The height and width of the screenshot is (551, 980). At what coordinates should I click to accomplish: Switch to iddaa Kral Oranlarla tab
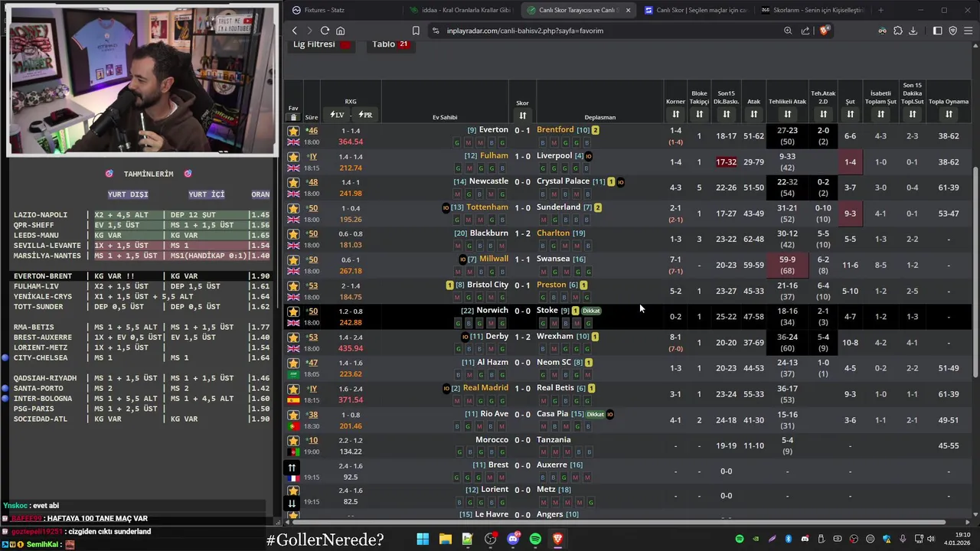[461, 10]
